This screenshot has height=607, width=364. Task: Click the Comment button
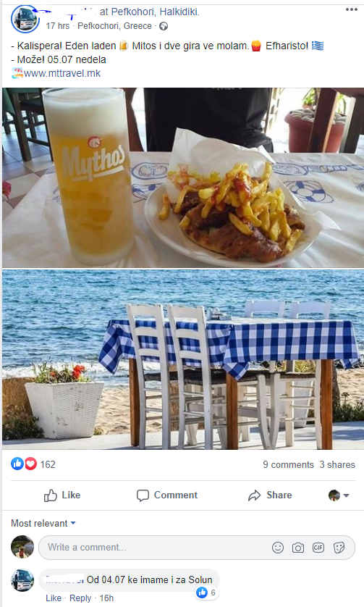[x=167, y=495]
